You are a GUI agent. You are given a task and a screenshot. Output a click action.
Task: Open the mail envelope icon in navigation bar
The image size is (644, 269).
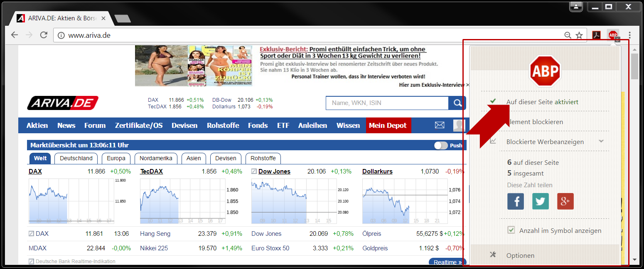point(440,125)
